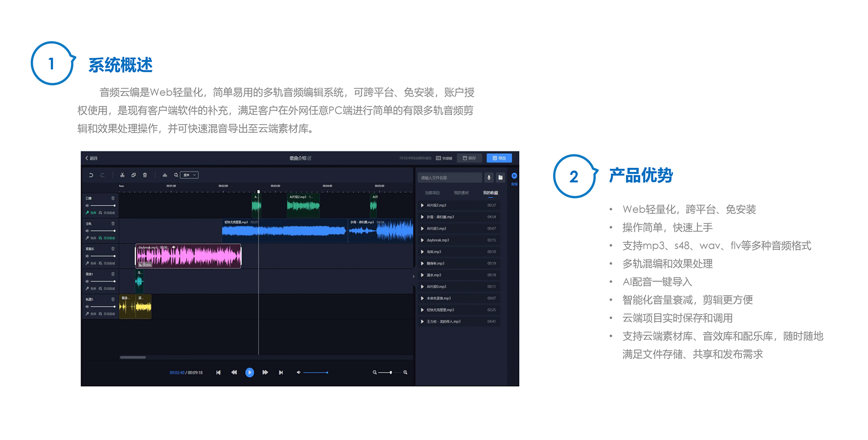The width and height of the screenshot is (868, 440).
Task: Click the horizontal timeline scrollbar
Action: tap(133, 358)
